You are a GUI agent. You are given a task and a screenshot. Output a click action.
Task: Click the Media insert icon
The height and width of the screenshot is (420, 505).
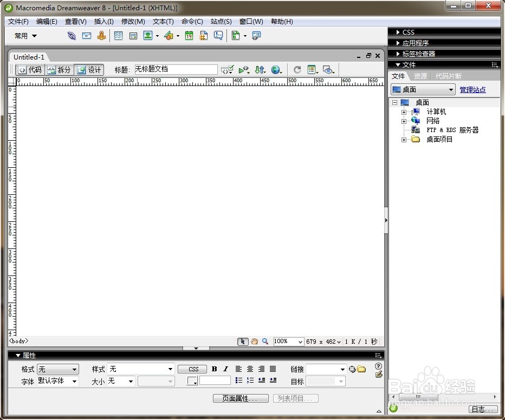[x=169, y=36]
